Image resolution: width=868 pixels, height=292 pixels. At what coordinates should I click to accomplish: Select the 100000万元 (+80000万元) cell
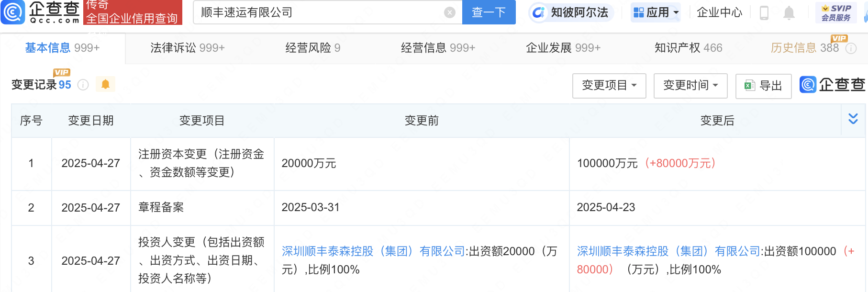[717, 164]
